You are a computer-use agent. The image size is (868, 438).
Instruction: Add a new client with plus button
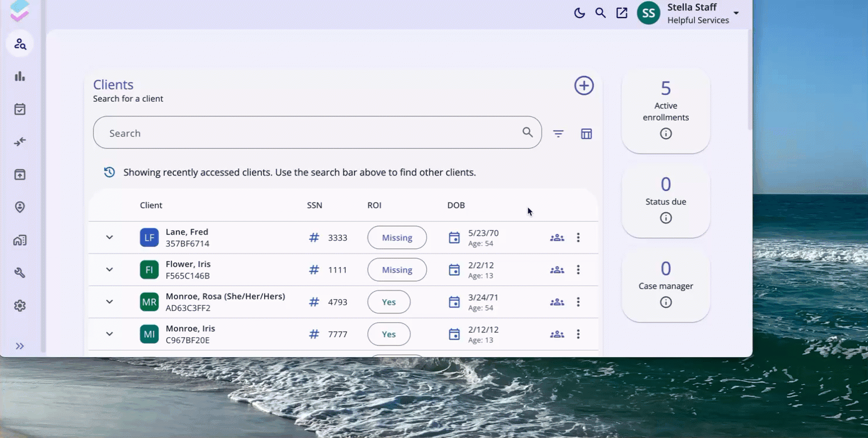[x=584, y=85]
